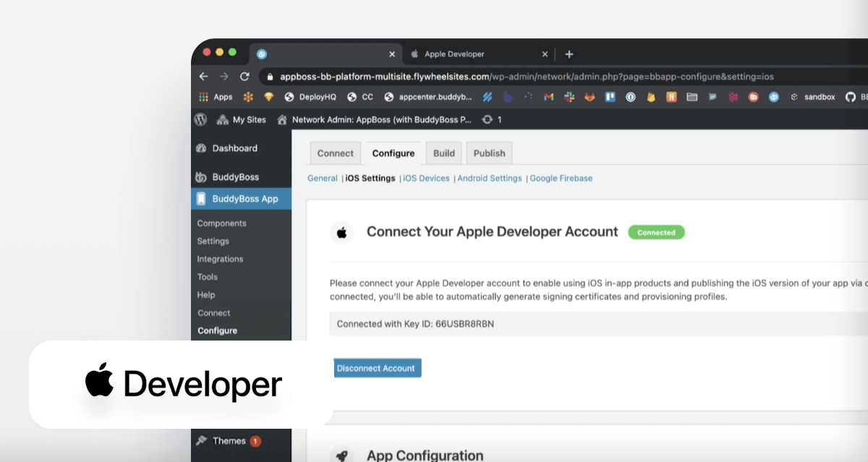Open the CC bookmark
This screenshot has height=462, width=868.
pyautogui.click(x=360, y=97)
